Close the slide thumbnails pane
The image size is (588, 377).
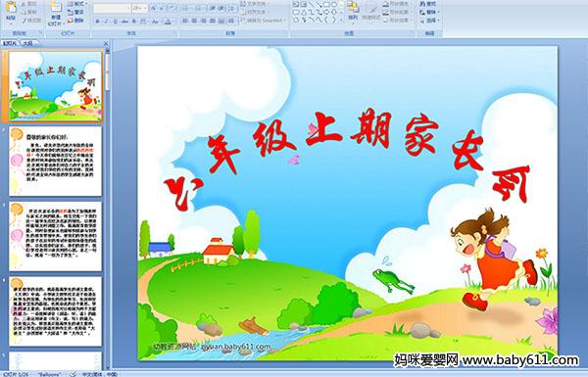(106, 43)
